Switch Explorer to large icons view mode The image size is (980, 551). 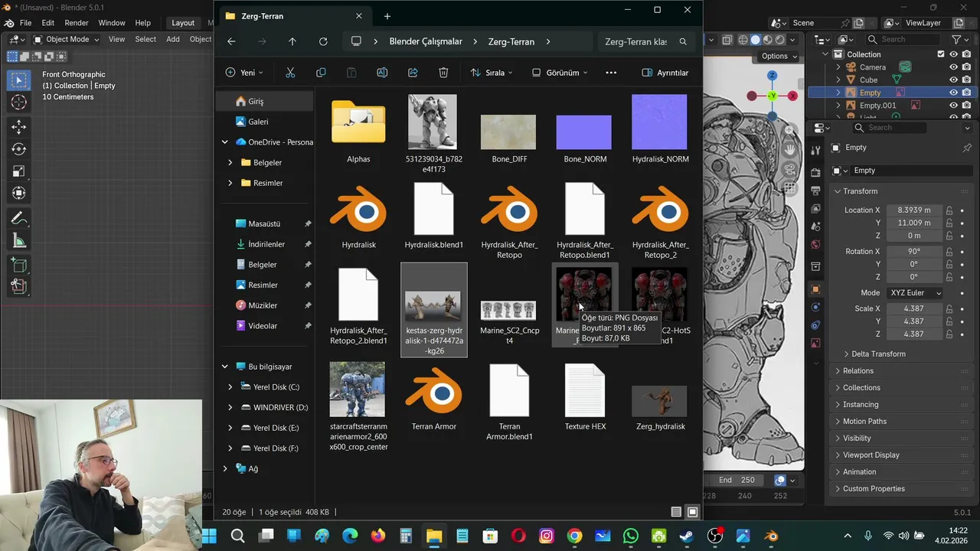tap(693, 512)
